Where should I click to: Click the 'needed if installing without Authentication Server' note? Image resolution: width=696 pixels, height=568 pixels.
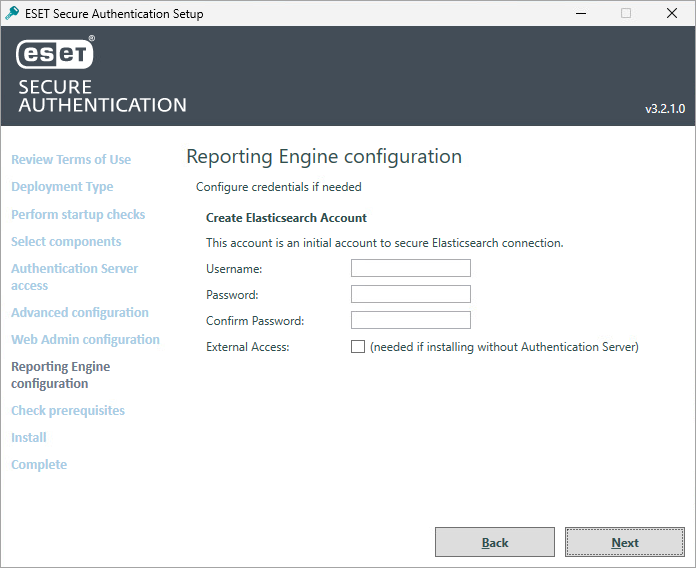pos(504,347)
